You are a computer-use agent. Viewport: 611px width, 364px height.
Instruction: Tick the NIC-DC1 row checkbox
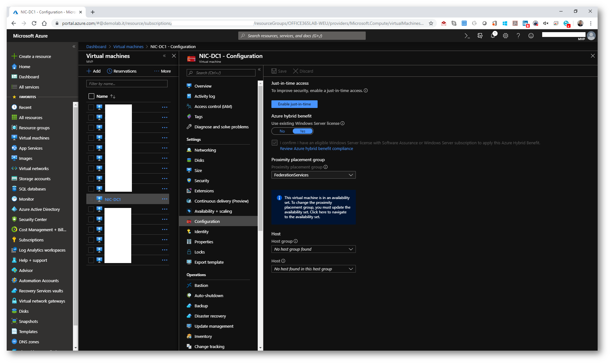pyautogui.click(x=91, y=199)
